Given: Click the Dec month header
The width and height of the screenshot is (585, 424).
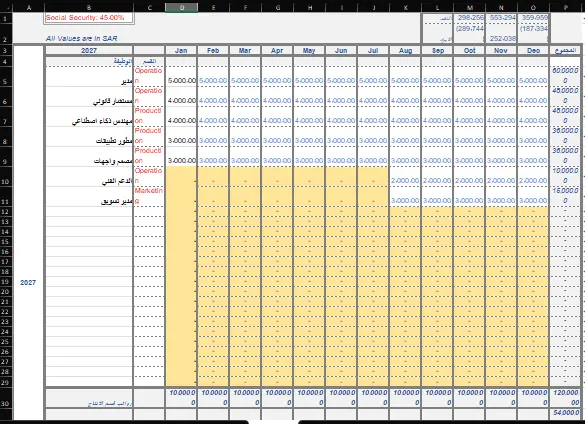Looking at the screenshot, I should coord(533,50).
